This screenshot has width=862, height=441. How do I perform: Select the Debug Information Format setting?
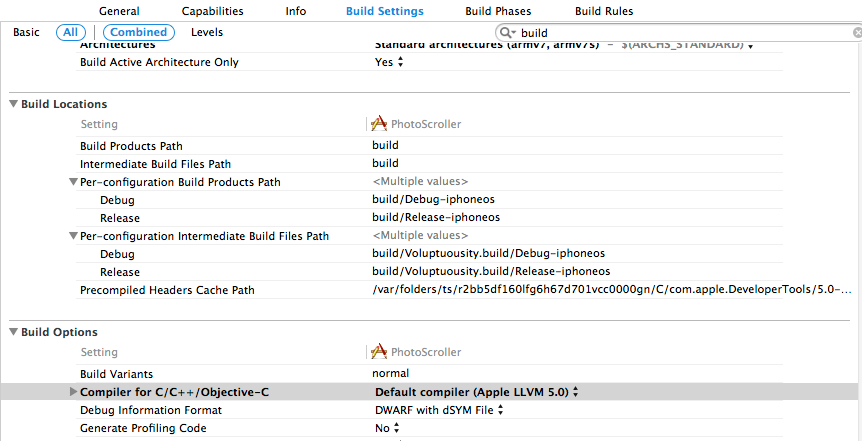click(x=151, y=410)
